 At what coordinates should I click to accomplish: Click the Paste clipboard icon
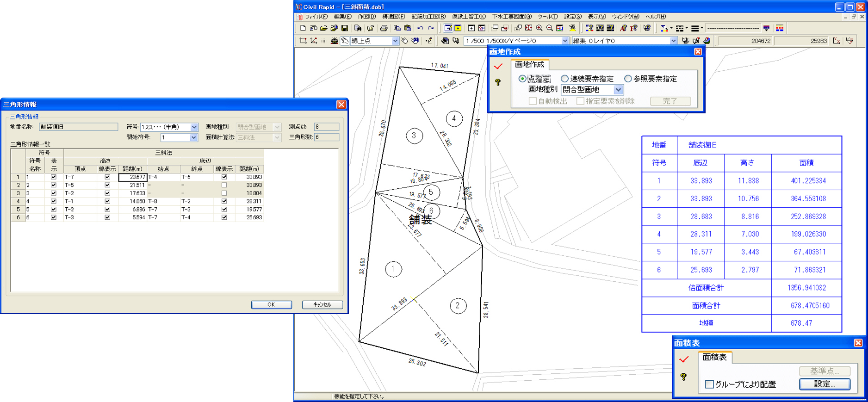point(408,28)
